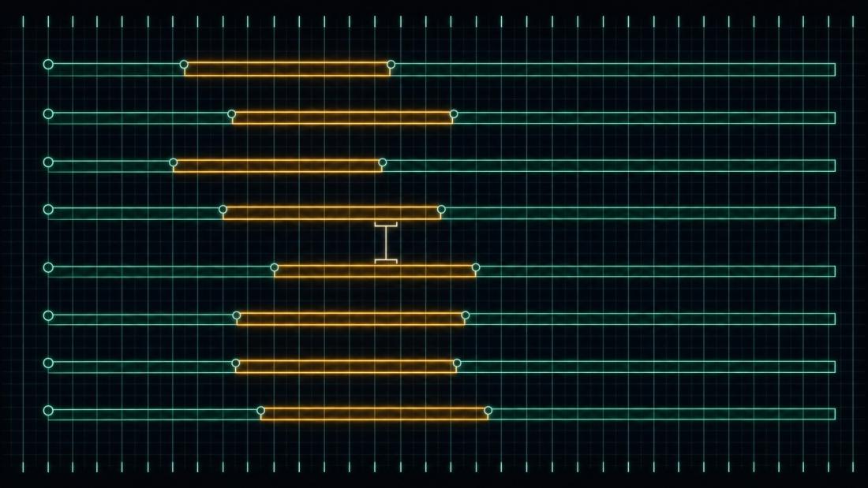Select seventh row orange clip's start handle
The width and height of the screenshot is (868, 488).
tap(235, 363)
